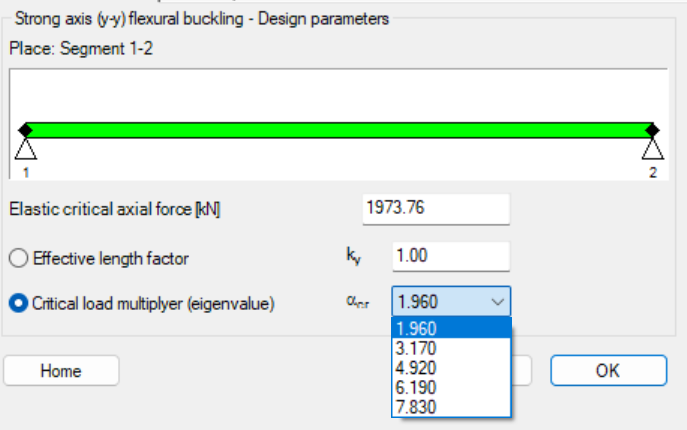Click node number label 1 under left support
Image resolution: width=687 pixels, height=430 pixels.
pyautogui.click(x=26, y=172)
